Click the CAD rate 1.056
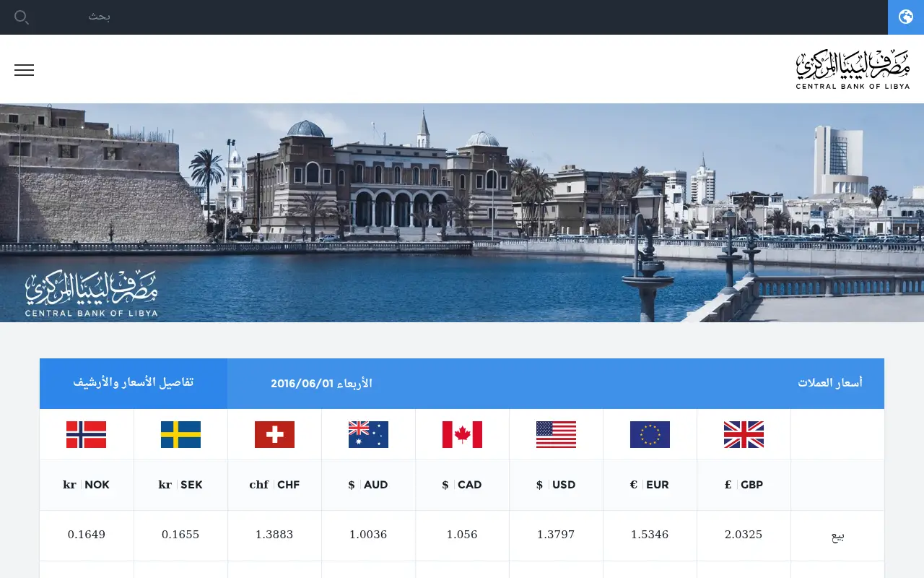 [462, 535]
